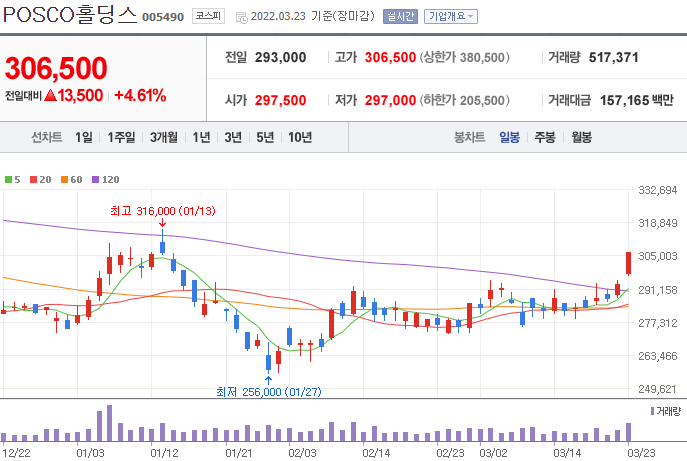Image resolution: width=687 pixels, height=461 pixels.
Task: Select the 1일 line chart period
Action: point(83,138)
